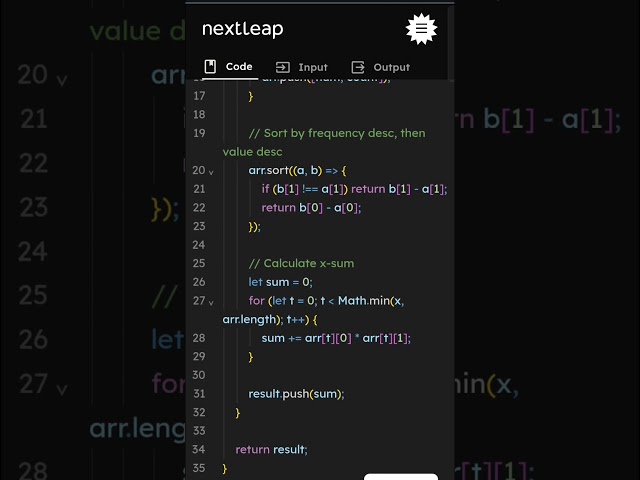Click the 'return b[0] - a[0];' code line
This screenshot has width=640, height=480.
pos(311,208)
